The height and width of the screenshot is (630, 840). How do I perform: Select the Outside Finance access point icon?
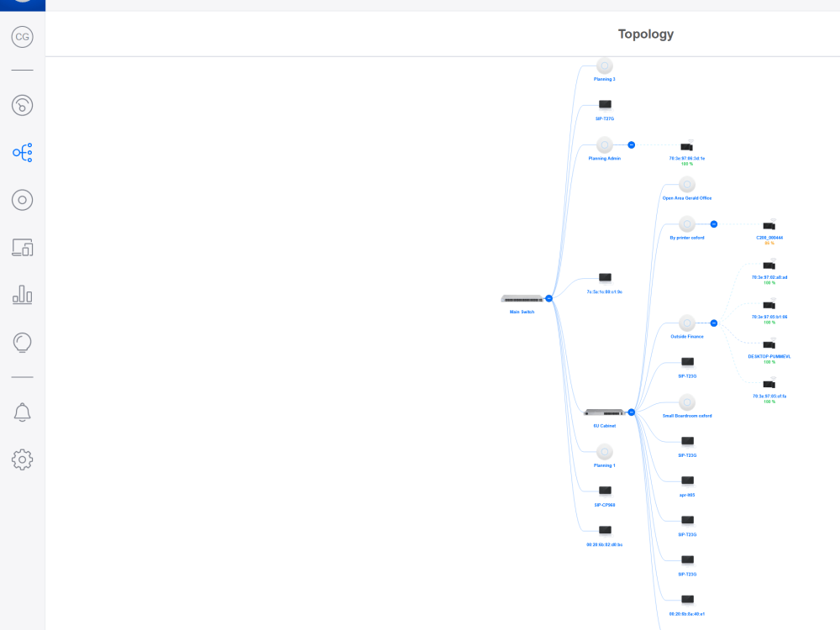[x=687, y=323]
